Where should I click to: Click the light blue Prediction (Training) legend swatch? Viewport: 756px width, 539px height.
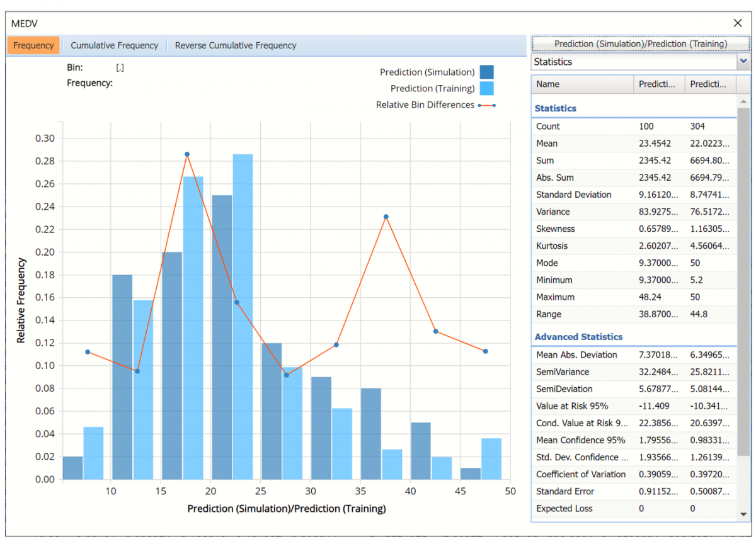click(486, 89)
